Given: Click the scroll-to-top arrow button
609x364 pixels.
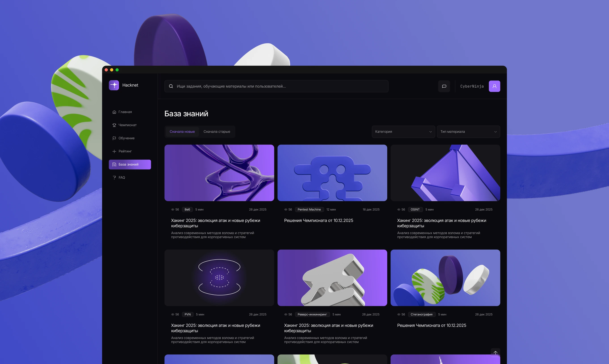Looking at the screenshot, I should click(495, 353).
